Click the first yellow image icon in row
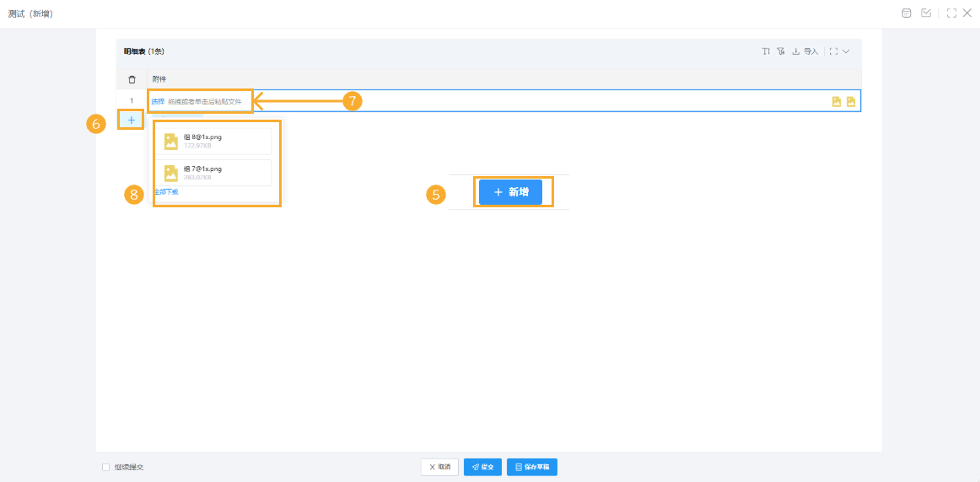The width and height of the screenshot is (980, 482). [837, 102]
